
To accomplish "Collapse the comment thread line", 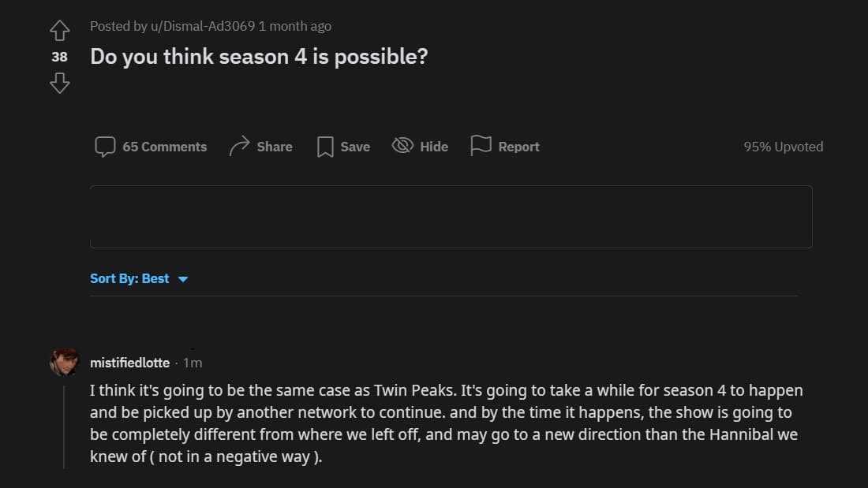I will 64,427.
